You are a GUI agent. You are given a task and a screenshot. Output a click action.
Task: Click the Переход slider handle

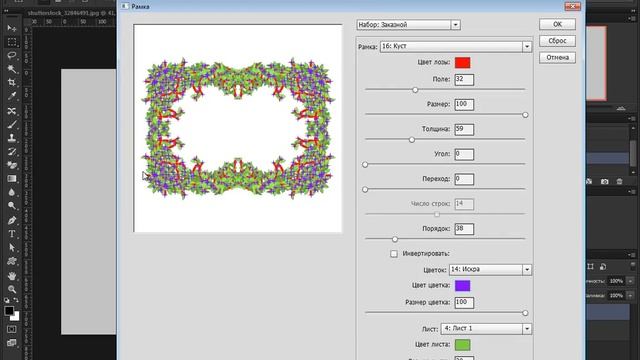pos(365,189)
